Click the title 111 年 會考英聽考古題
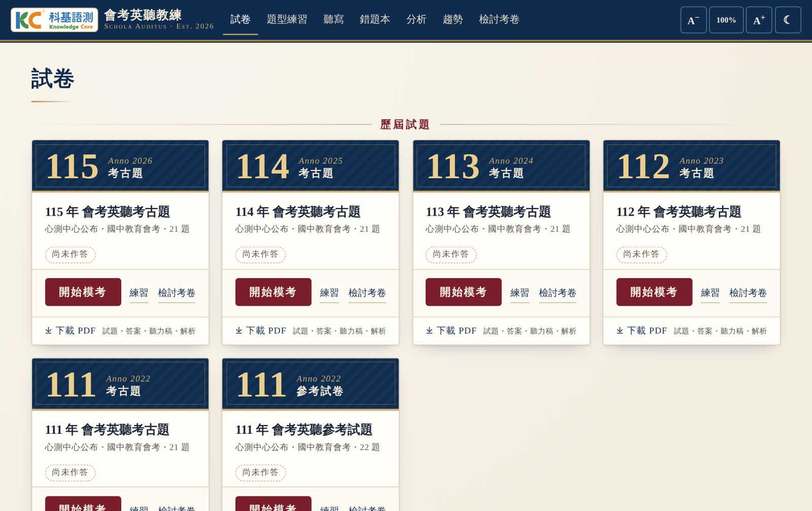 click(x=108, y=430)
